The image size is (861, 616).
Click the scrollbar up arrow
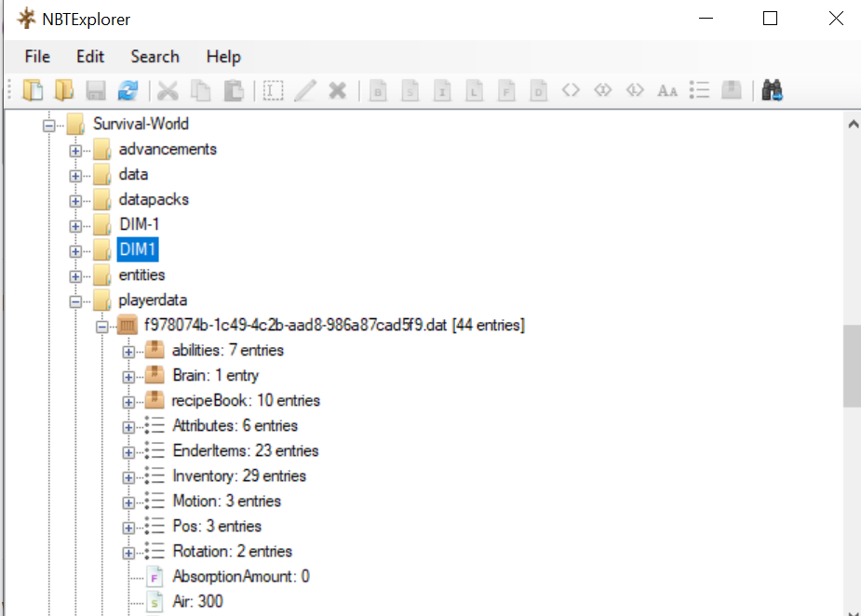[853, 124]
